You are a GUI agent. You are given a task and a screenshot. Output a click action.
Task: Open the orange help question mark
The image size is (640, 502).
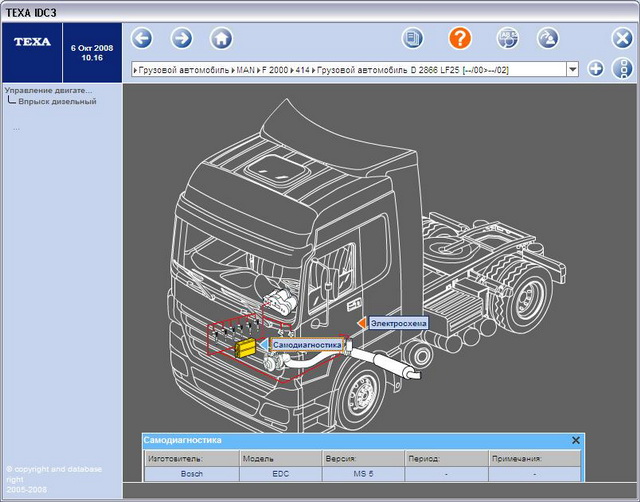pyautogui.click(x=460, y=38)
